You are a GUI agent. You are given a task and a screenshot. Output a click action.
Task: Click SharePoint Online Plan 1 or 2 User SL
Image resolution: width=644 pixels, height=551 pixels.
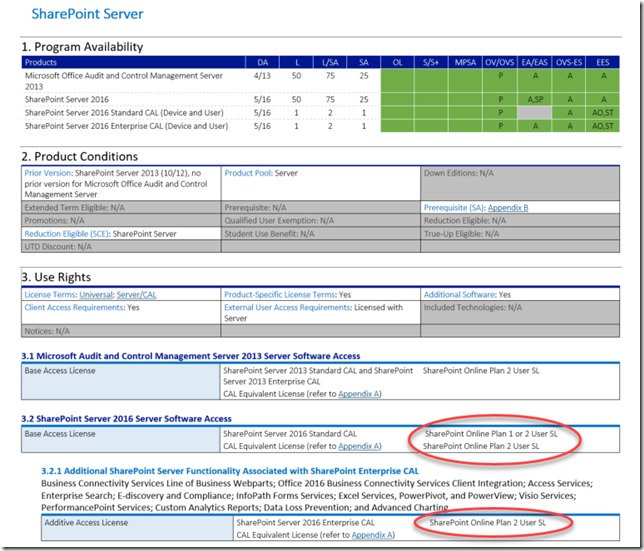pos(491,434)
